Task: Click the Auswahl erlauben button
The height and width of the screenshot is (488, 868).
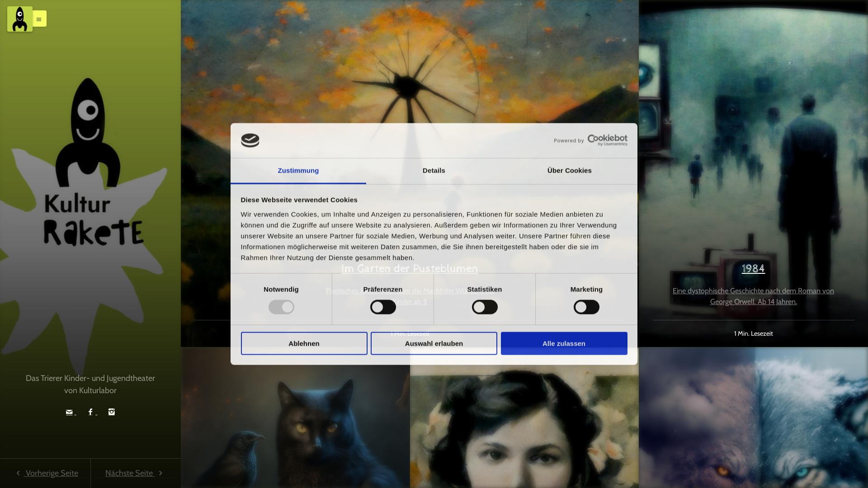Action: point(434,343)
